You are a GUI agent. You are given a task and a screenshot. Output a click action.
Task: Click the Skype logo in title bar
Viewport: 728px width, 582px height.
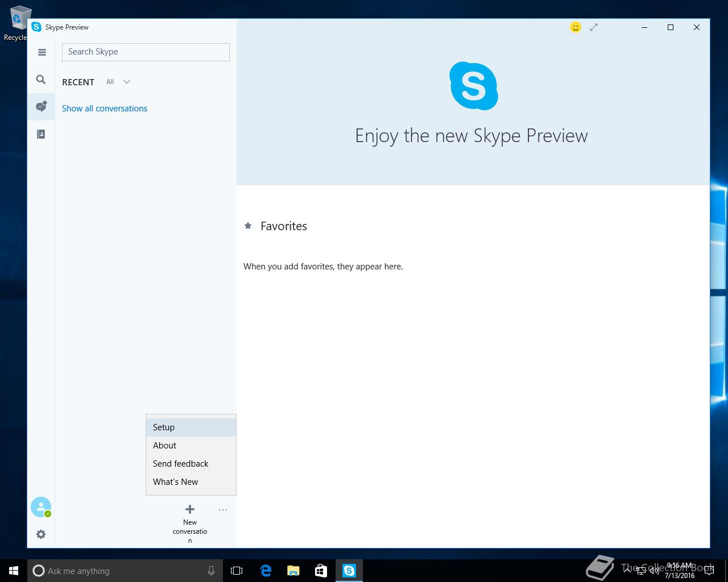36,27
